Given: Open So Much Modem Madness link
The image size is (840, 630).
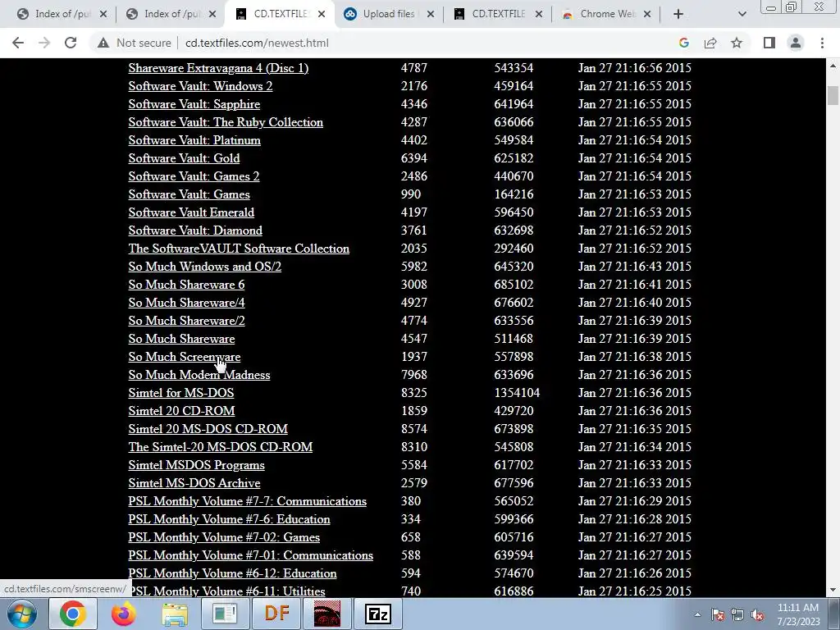Looking at the screenshot, I should (x=199, y=375).
